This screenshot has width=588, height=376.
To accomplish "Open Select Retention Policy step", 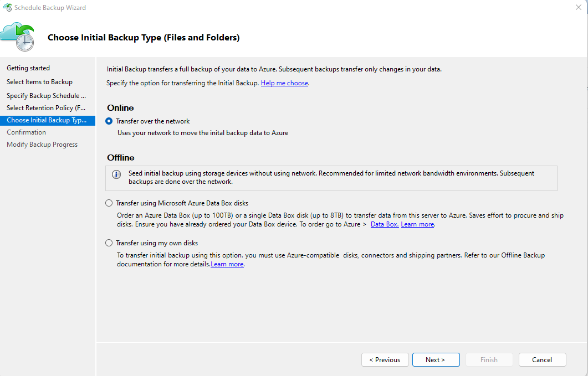I will pos(46,108).
